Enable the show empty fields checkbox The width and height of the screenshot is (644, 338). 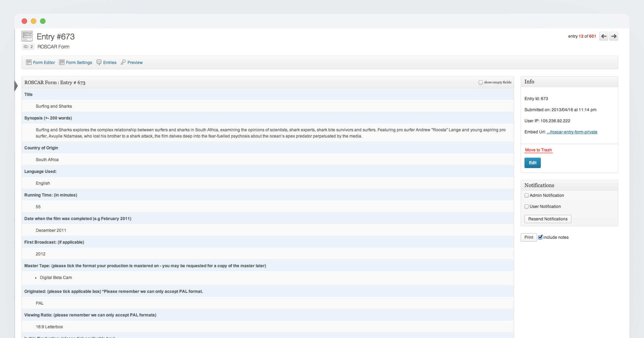click(x=480, y=82)
